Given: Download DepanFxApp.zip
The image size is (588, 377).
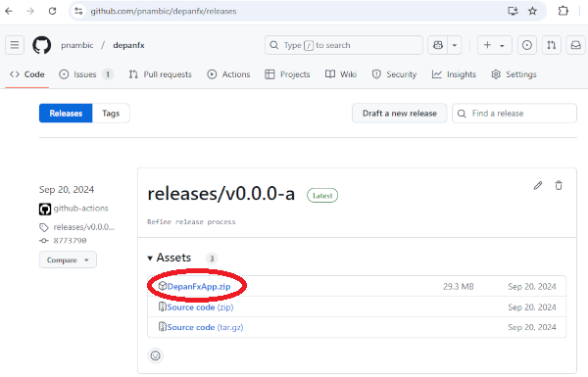Looking at the screenshot, I should [x=199, y=287].
